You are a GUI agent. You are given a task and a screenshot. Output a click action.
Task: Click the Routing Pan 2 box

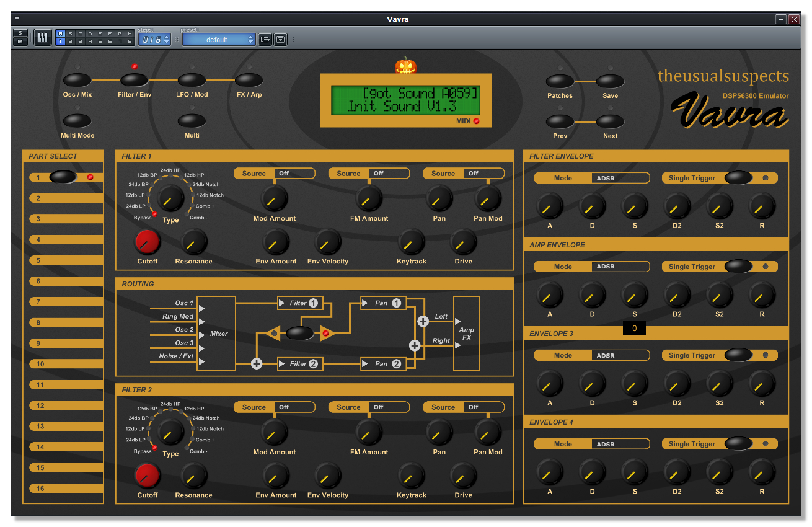(384, 364)
